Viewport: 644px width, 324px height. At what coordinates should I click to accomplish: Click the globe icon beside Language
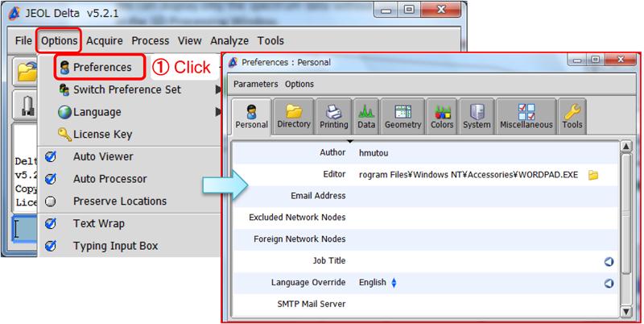click(64, 112)
